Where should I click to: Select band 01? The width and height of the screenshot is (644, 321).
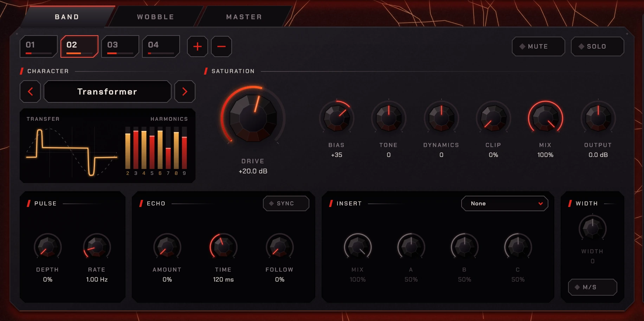[39, 46]
